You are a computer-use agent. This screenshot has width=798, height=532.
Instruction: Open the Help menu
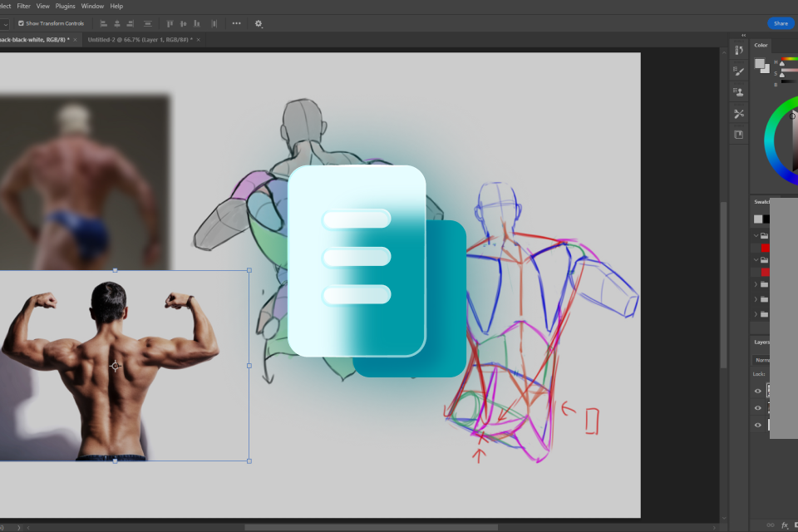click(x=116, y=6)
